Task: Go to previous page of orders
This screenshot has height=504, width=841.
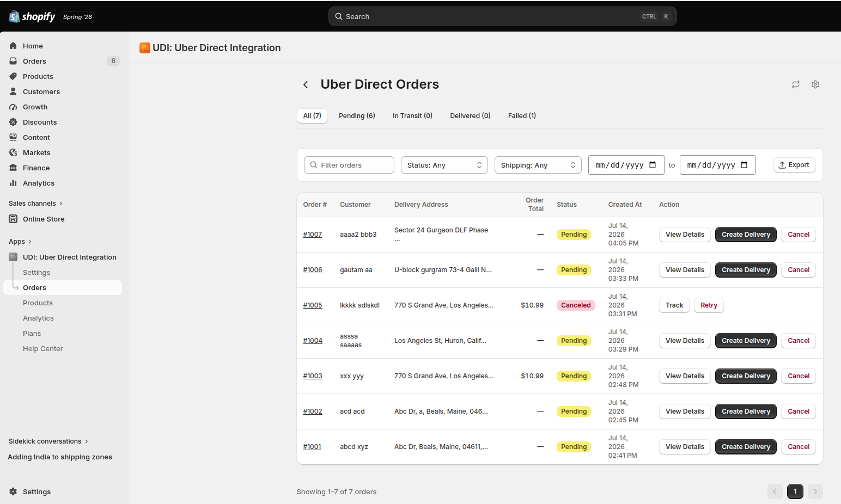Action: (775, 491)
